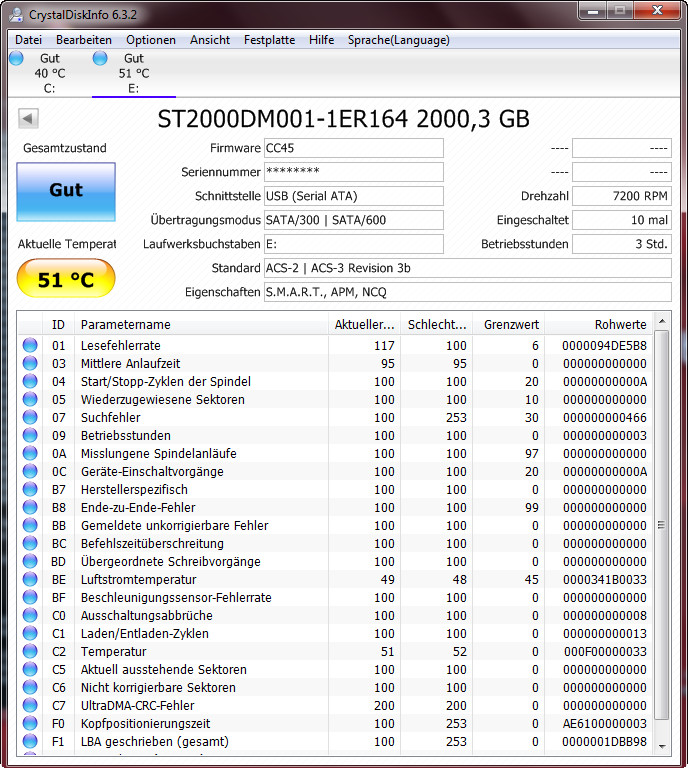This screenshot has height=768, width=688.
Task: Click the Eigenschaften field S.M.A.R.T., APM, NCQ
Action: click(x=468, y=292)
